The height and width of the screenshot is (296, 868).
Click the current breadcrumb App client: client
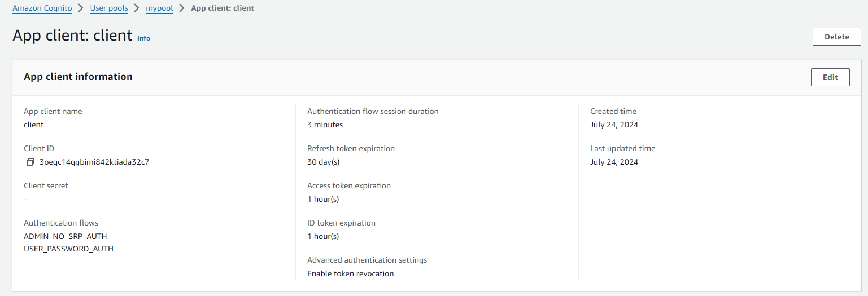click(223, 8)
